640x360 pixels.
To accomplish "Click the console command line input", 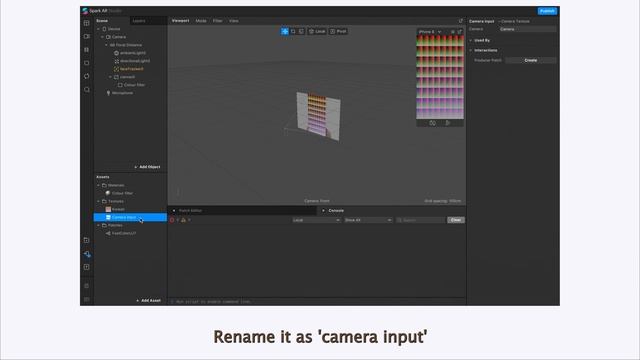I will click(x=317, y=302).
